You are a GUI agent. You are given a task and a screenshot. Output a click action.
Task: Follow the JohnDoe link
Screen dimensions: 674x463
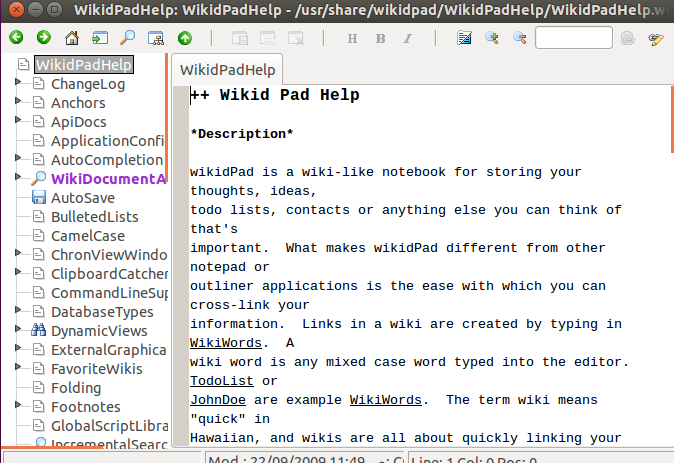(x=218, y=400)
